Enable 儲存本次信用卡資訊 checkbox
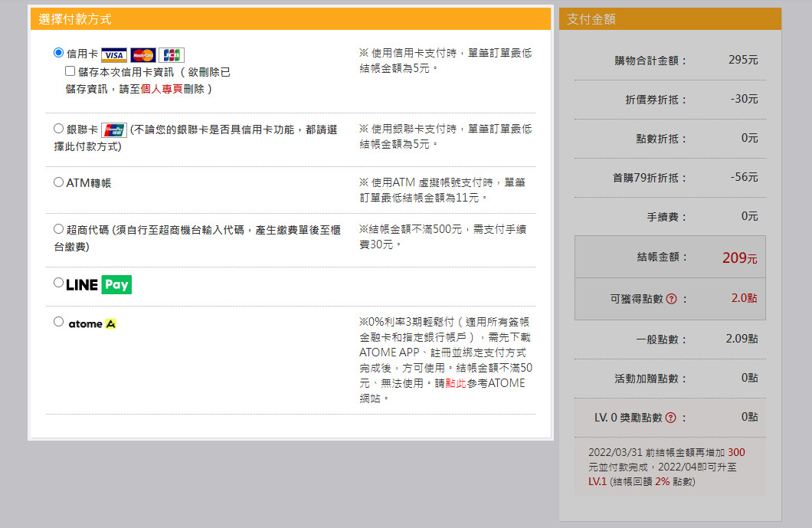812x528 pixels. pyautogui.click(x=70, y=71)
